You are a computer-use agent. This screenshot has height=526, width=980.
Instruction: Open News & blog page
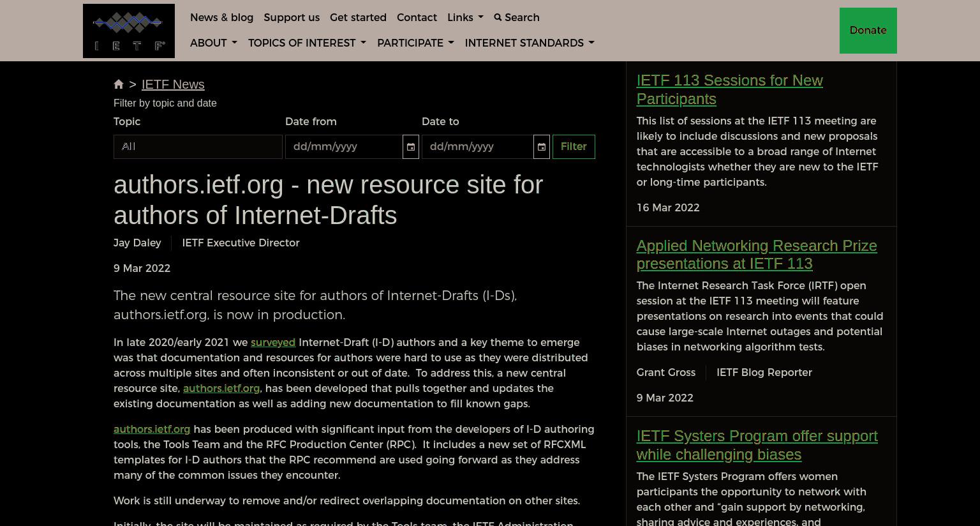[x=221, y=17]
